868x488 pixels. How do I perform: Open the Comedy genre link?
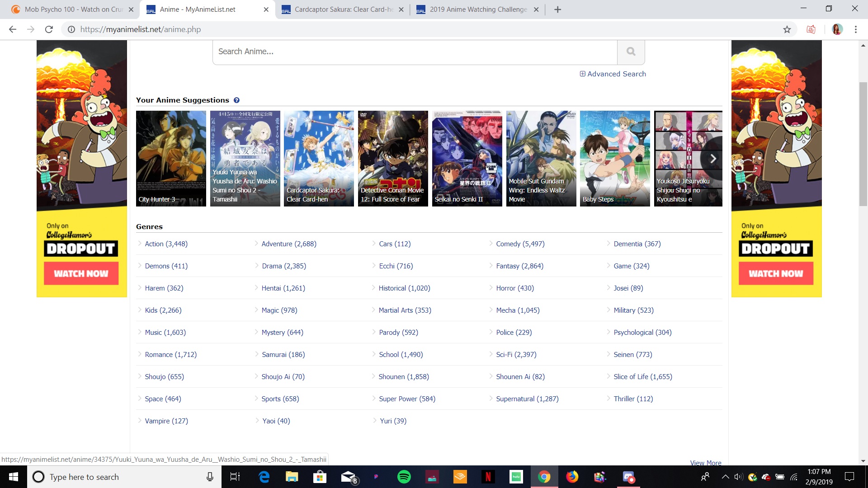[x=520, y=244]
